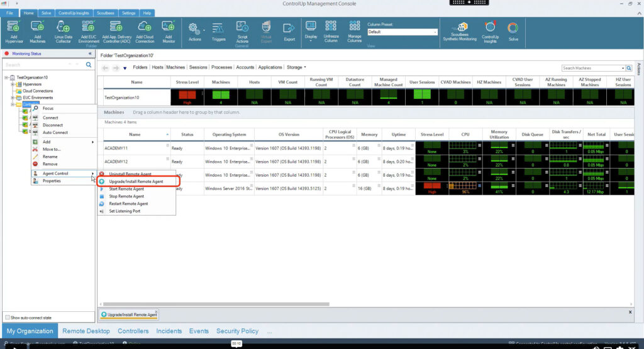Click the Export ribbon icon
644x349 pixels.
(x=289, y=31)
